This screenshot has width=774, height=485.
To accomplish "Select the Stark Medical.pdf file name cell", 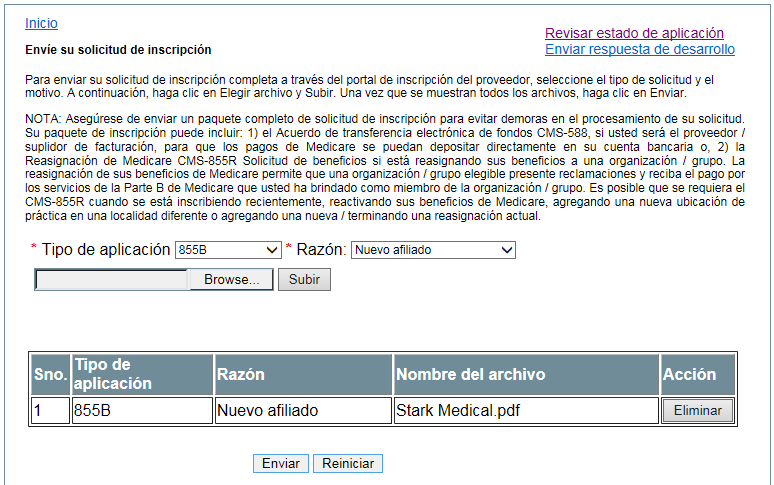I will tap(525, 410).
